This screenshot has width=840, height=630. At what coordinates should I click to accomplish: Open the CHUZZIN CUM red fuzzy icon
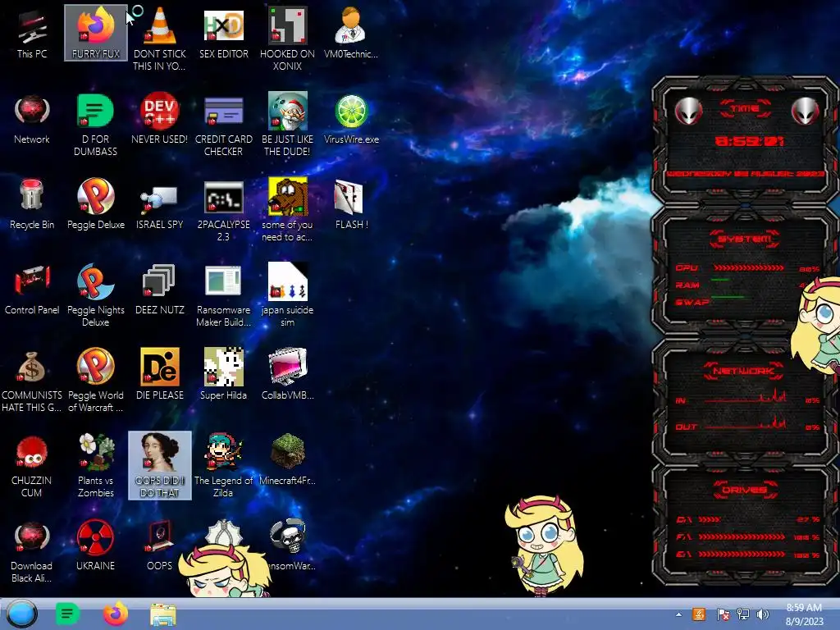pyautogui.click(x=32, y=466)
